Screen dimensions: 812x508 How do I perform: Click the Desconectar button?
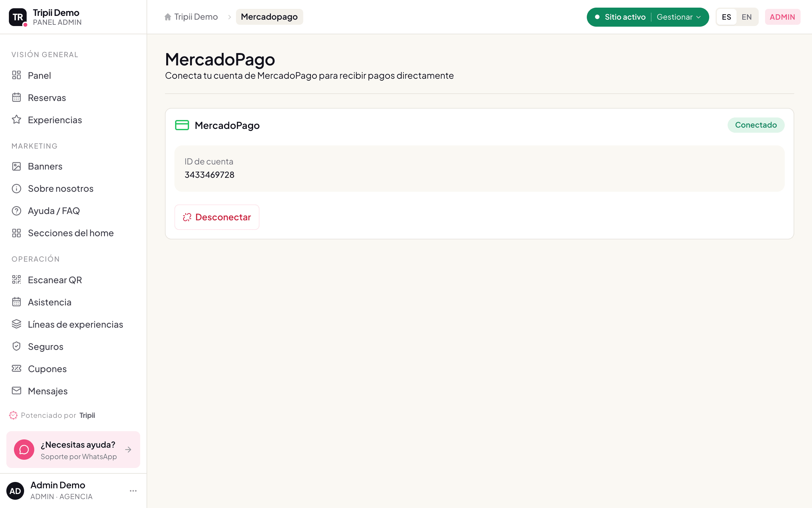point(217,217)
